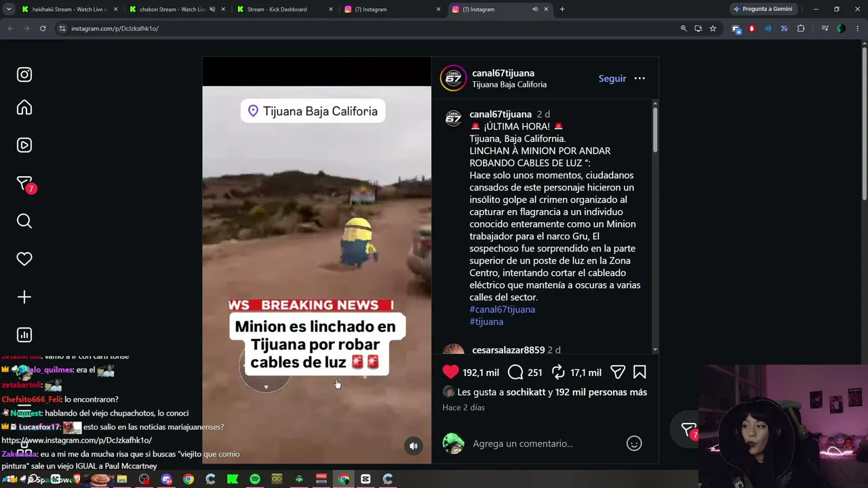Open Messages with the 7 badge in sidebar
Image resolution: width=868 pixels, height=488 pixels.
[x=26, y=184]
